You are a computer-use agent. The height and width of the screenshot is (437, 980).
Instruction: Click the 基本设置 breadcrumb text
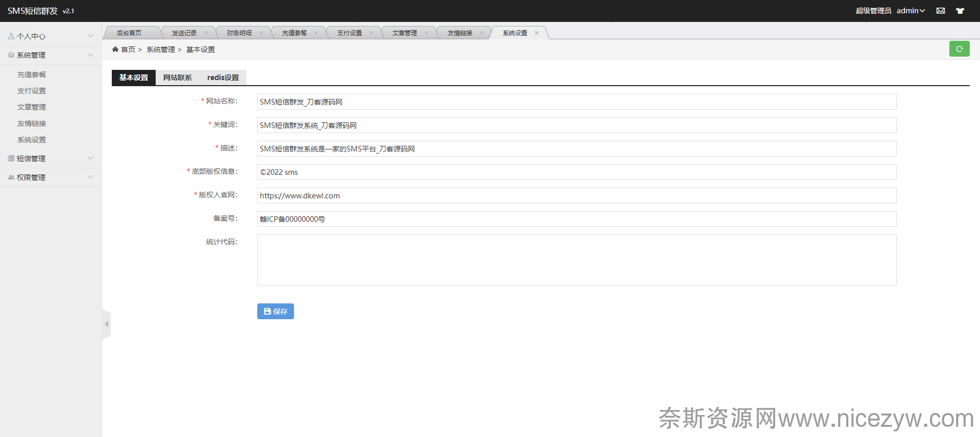click(201, 49)
